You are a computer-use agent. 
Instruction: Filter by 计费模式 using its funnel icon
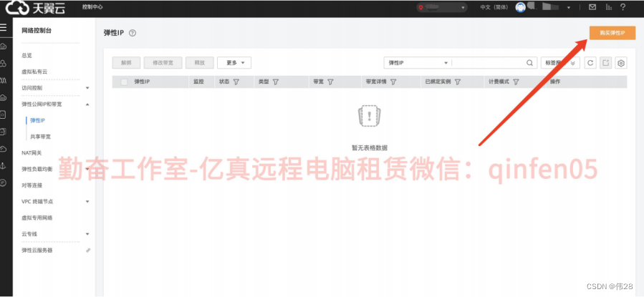(x=516, y=82)
